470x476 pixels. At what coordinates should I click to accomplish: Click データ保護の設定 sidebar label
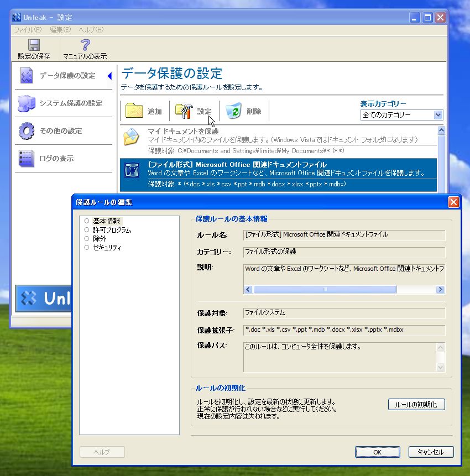click(x=67, y=76)
